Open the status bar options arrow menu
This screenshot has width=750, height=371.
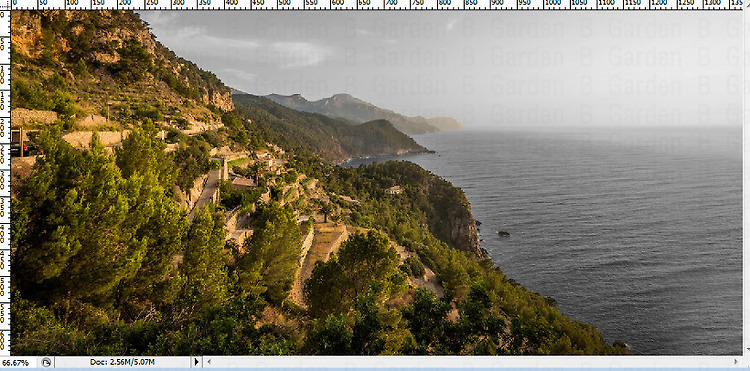coord(196,362)
